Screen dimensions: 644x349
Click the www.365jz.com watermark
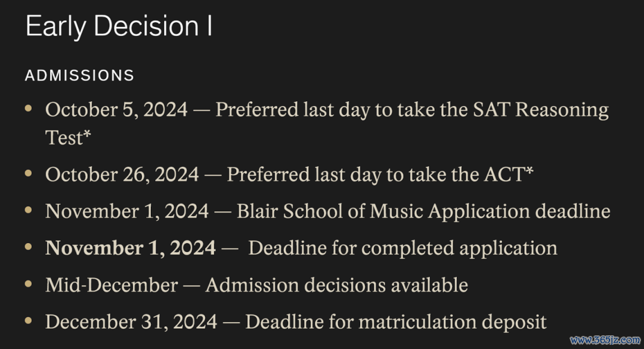(605, 340)
